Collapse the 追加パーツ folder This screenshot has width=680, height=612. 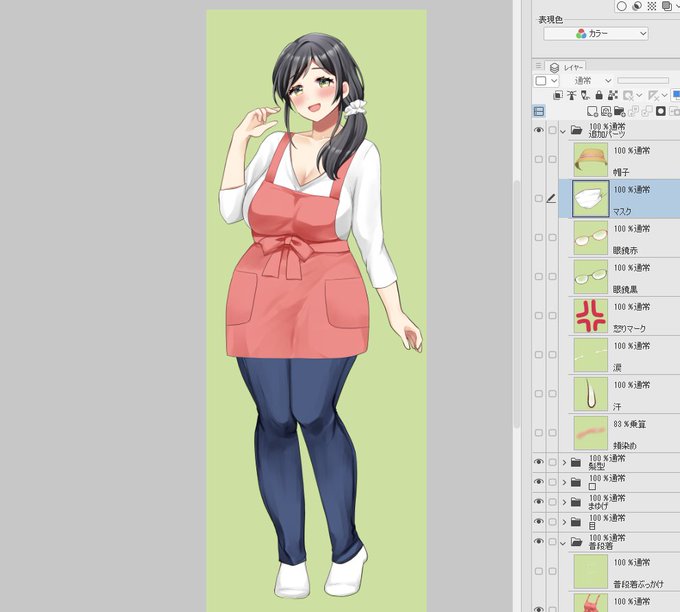tap(563, 131)
